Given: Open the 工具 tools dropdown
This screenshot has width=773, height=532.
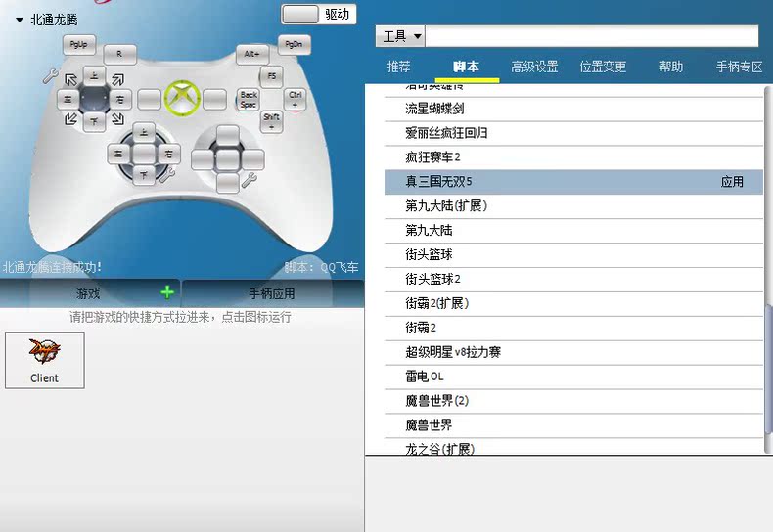Looking at the screenshot, I should 400,36.
